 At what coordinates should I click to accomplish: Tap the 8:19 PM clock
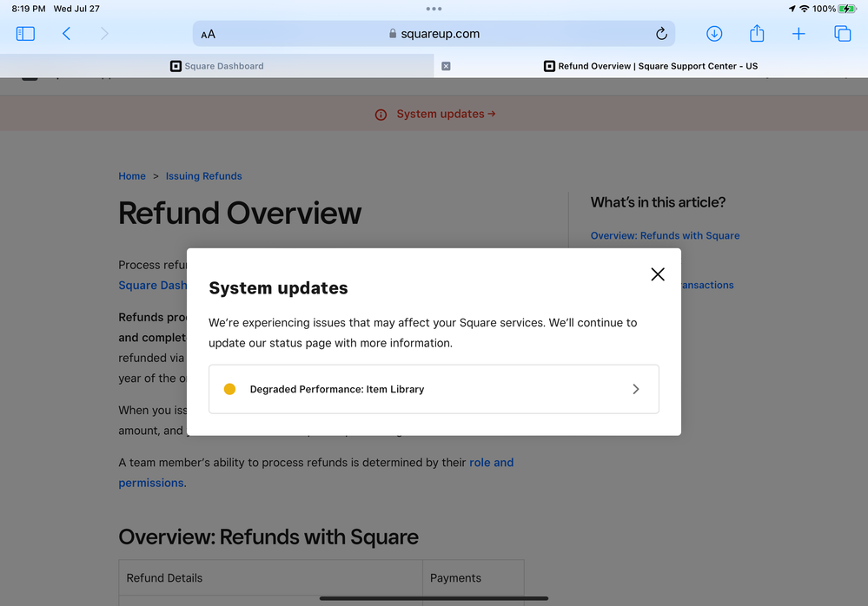click(x=28, y=9)
